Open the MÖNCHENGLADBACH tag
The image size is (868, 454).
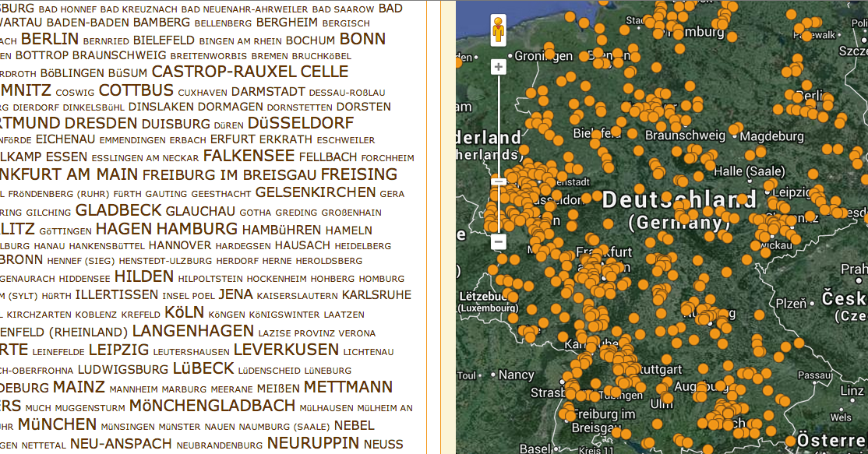coord(212,406)
